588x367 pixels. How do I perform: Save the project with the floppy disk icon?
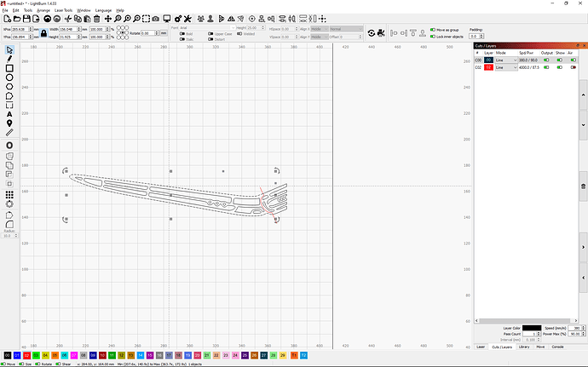[x=26, y=19]
